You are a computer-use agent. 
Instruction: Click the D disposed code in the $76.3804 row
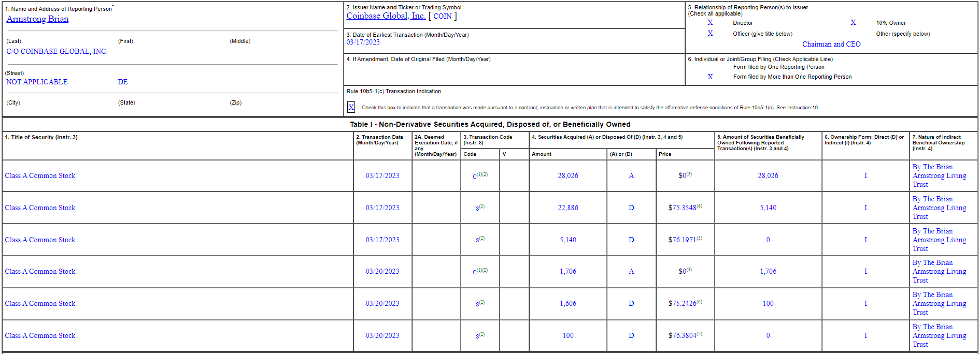[631, 335]
